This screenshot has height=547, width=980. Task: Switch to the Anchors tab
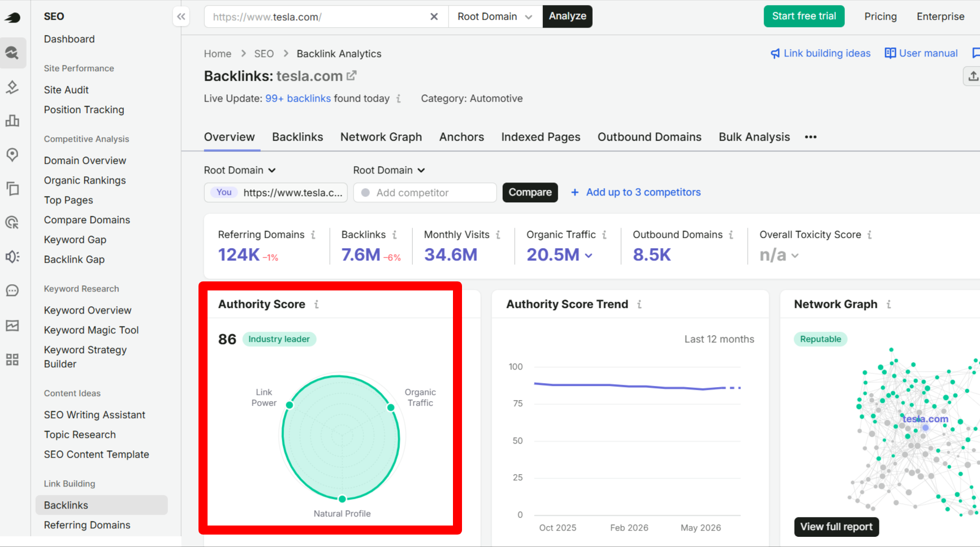(461, 137)
